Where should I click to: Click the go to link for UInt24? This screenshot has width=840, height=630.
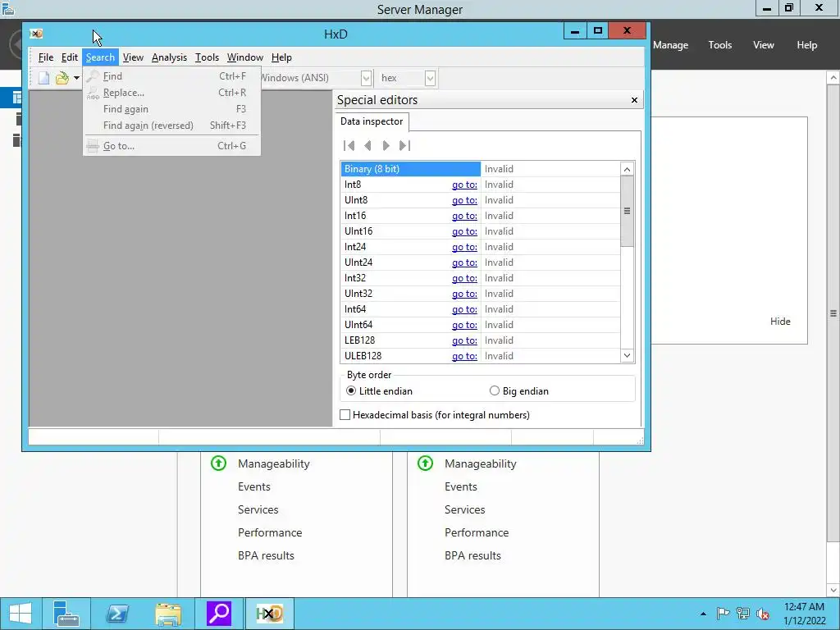click(464, 262)
